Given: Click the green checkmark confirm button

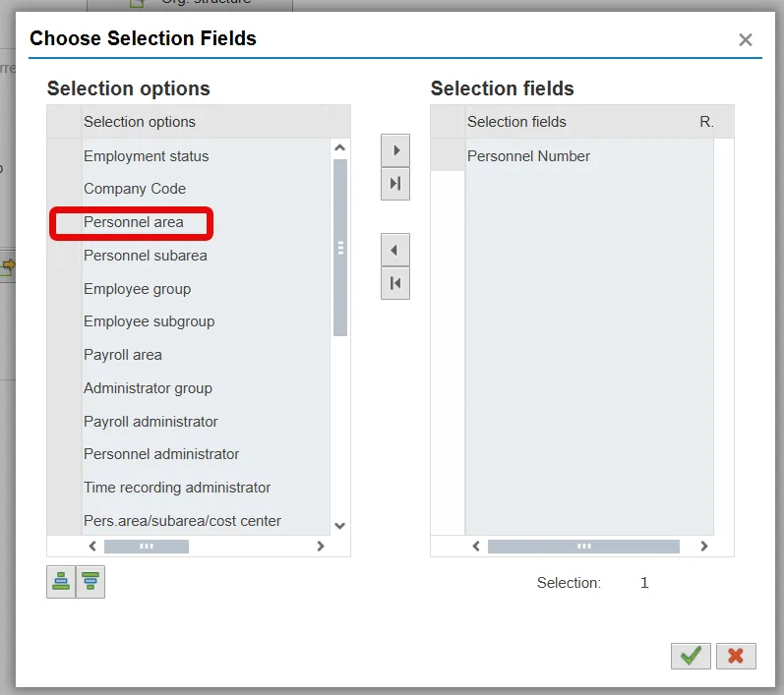Looking at the screenshot, I should click(x=691, y=656).
